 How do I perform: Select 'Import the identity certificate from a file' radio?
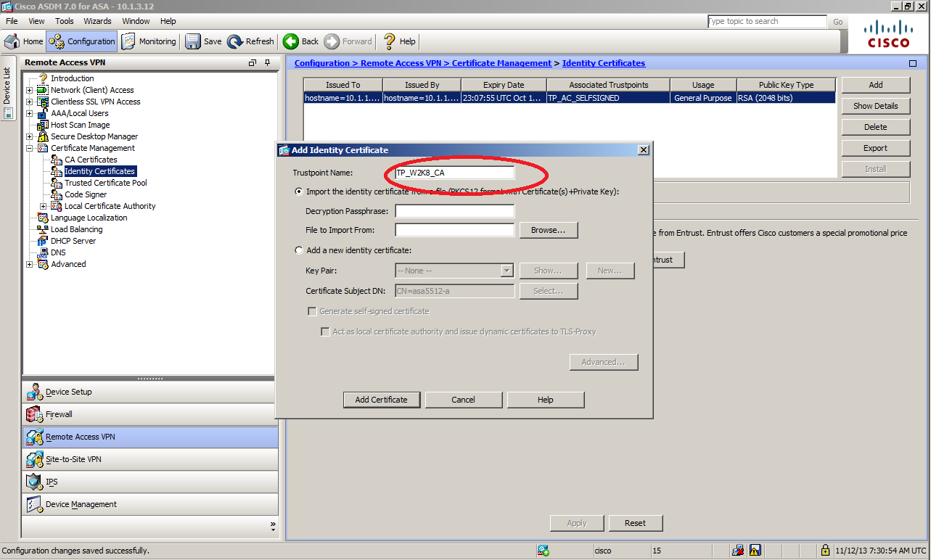coord(299,192)
